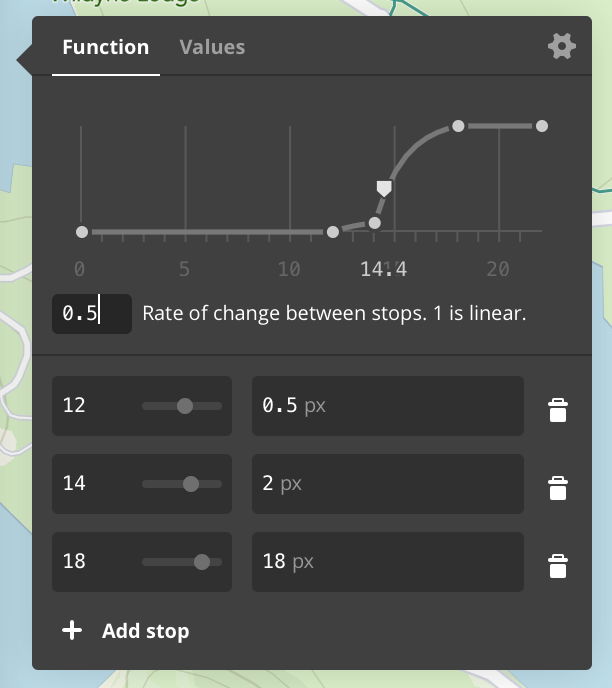
Task: Click the zoom slider for stop 12
Action: coord(184,406)
